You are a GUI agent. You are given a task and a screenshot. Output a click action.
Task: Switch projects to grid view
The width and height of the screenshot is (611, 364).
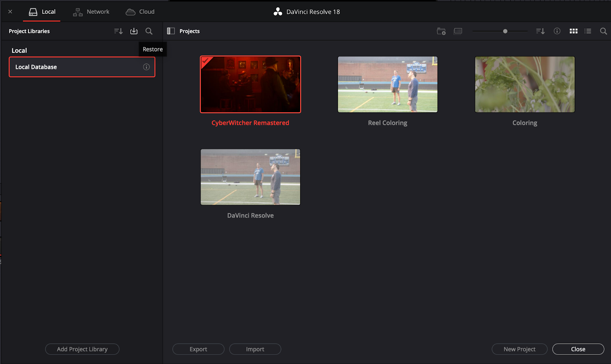tap(574, 31)
